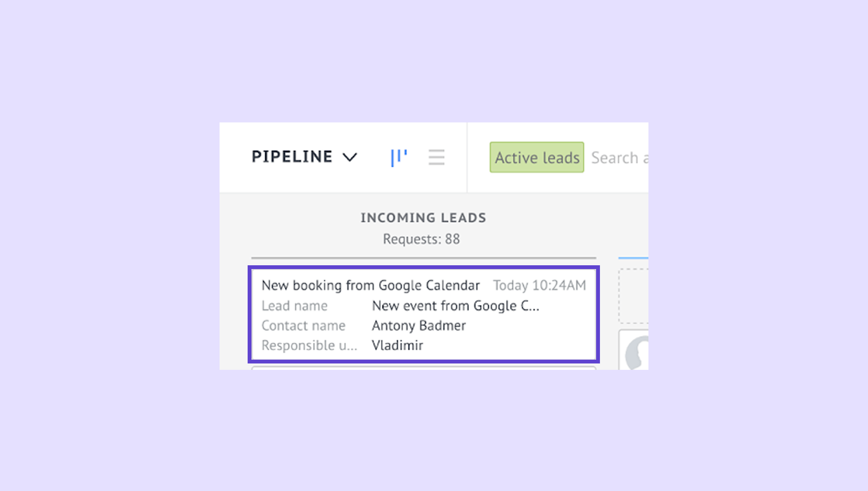Image resolution: width=868 pixels, height=491 pixels.
Task: Click the Lead name field label
Action: point(294,306)
